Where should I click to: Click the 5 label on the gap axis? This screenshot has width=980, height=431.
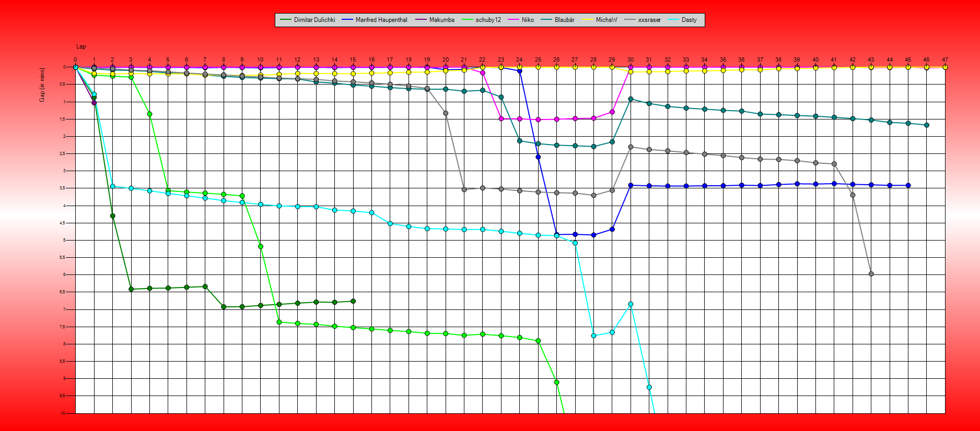point(64,241)
